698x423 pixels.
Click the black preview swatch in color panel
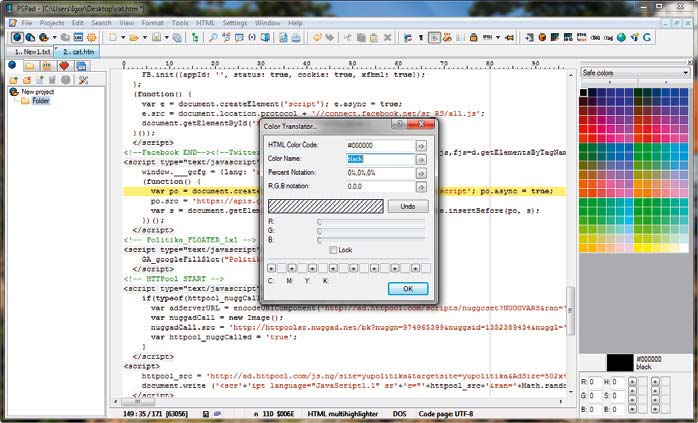click(x=620, y=362)
